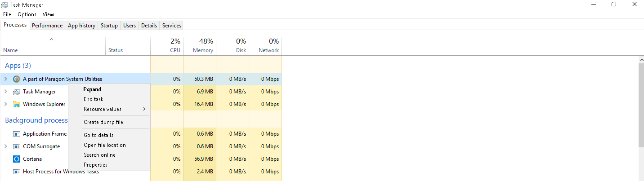
Task: Click the Paragon System Utilities app icon
Action: [17, 79]
